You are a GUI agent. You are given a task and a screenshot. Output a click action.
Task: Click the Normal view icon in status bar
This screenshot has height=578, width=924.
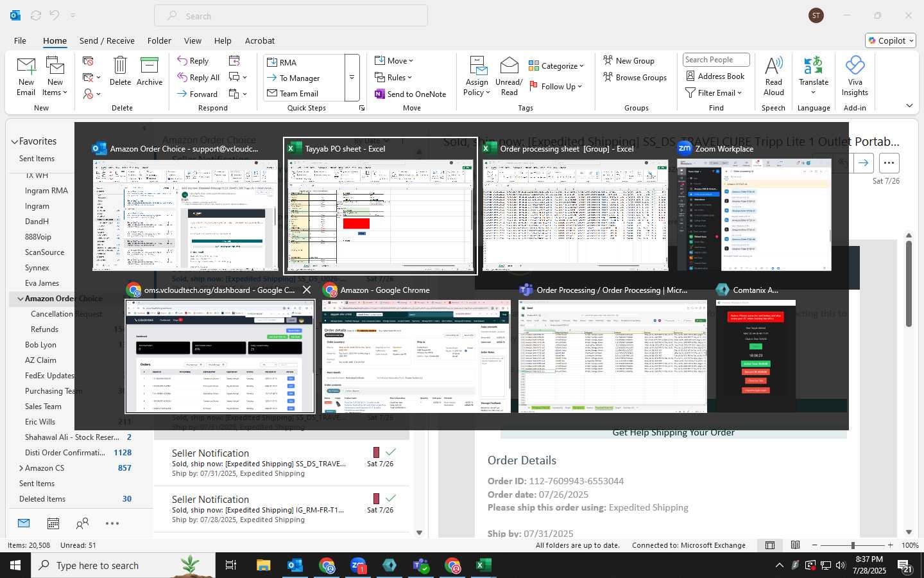(770, 545)
